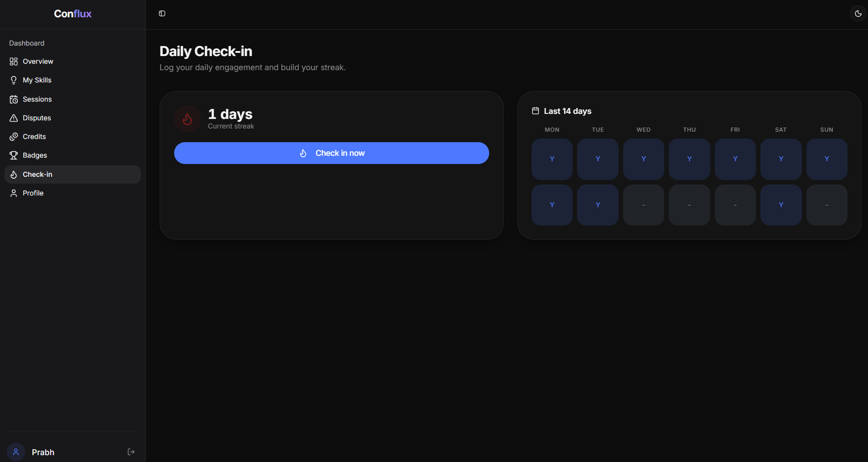The height and width of the screenshot is (462, 868).
Task: Go to the Credits menu item
Action: 72,137
